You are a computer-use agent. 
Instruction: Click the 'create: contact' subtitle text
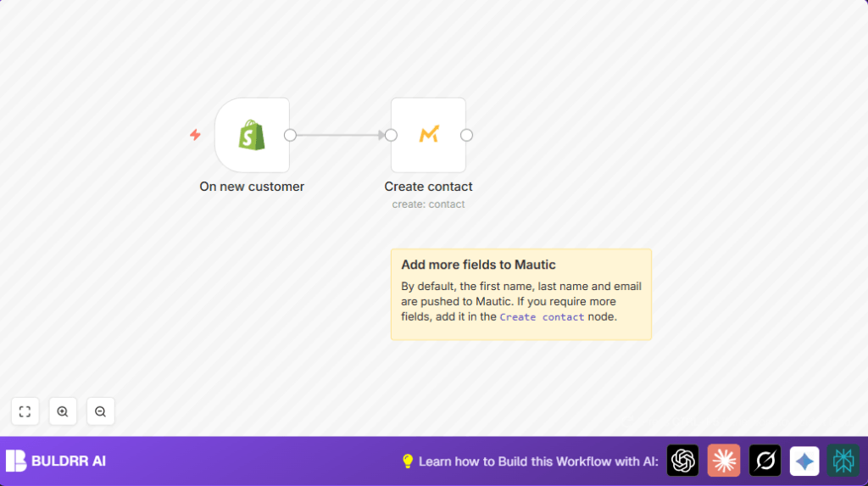pyautogui.click(x=428, y=204)
